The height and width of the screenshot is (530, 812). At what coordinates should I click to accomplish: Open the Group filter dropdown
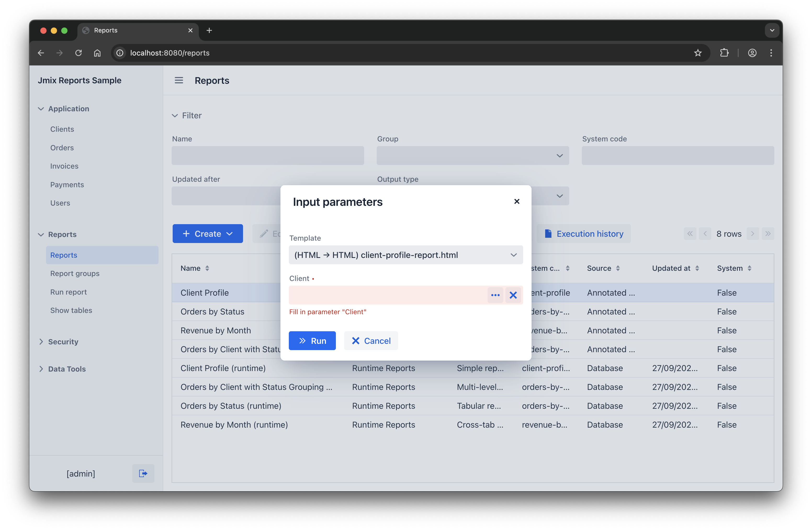click(559, 156)
